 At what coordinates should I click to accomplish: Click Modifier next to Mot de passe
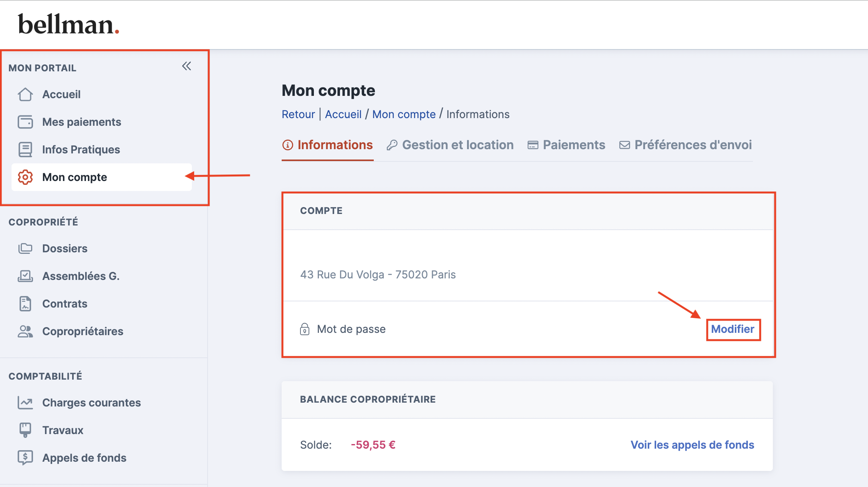click(x=733, y=329)
